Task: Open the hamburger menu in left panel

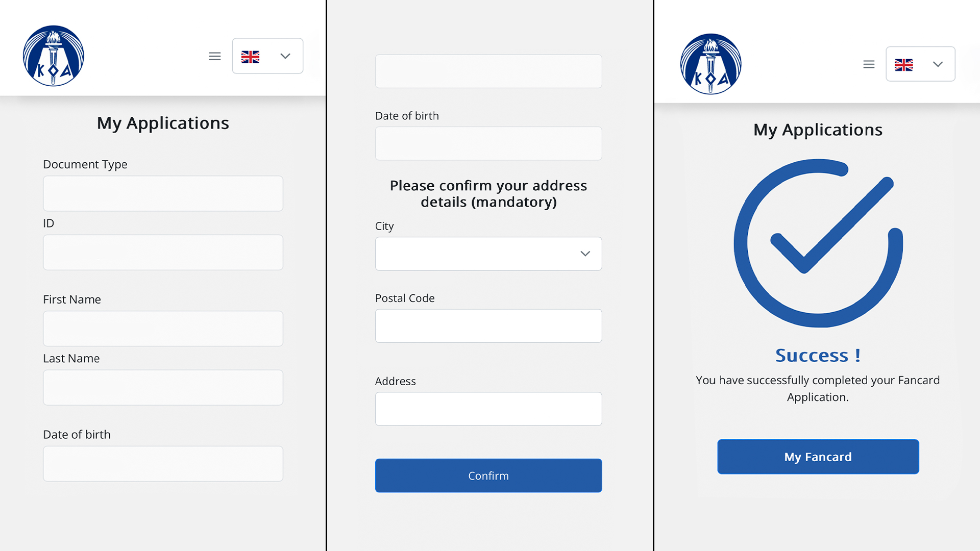Action: tap(215, 56)
